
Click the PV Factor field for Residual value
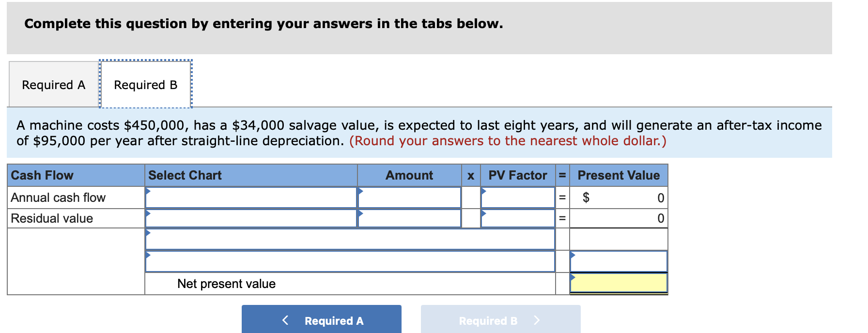(518, 218)
